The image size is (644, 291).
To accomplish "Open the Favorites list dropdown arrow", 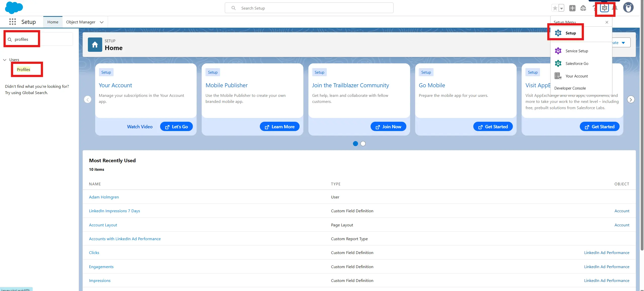I will (561, 8).
